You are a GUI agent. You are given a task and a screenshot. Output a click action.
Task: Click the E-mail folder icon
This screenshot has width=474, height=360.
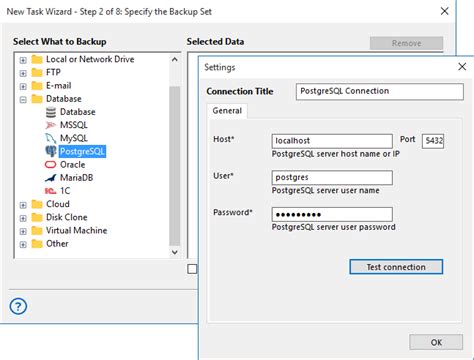[37, 86]
